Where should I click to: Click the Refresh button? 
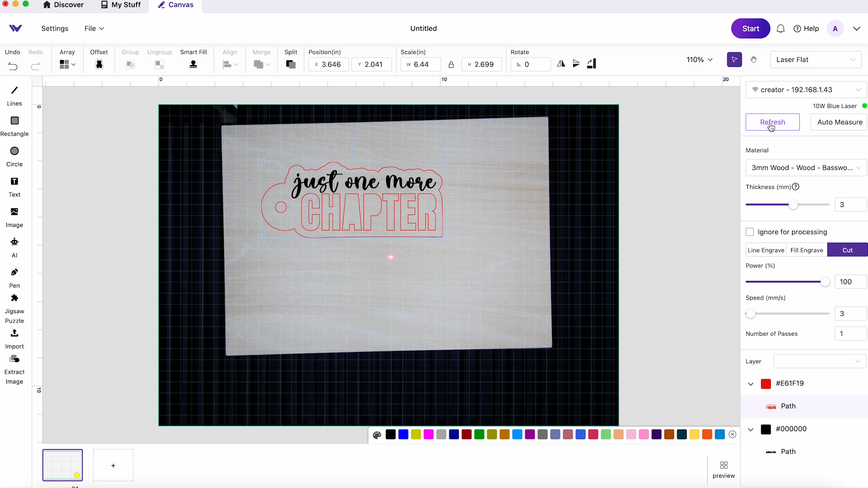[x=772, y=122]
